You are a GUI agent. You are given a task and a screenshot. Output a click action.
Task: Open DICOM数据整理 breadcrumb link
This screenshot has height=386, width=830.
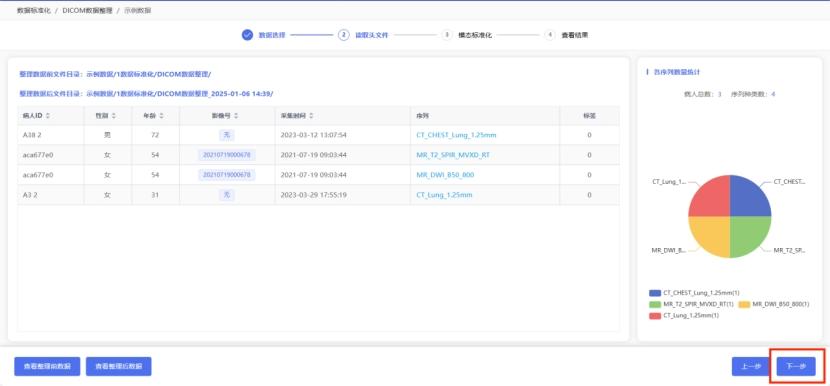(x=87, y=10)
